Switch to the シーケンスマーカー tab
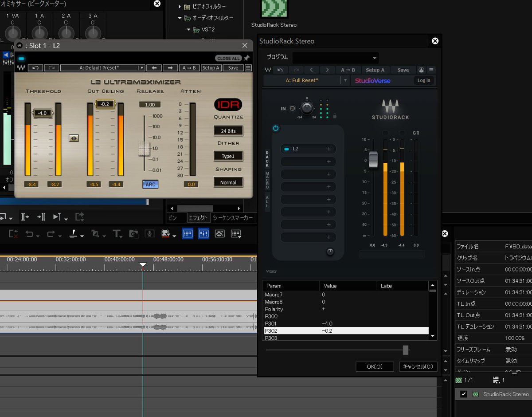The image size is (532, 417). click(233, 218)
